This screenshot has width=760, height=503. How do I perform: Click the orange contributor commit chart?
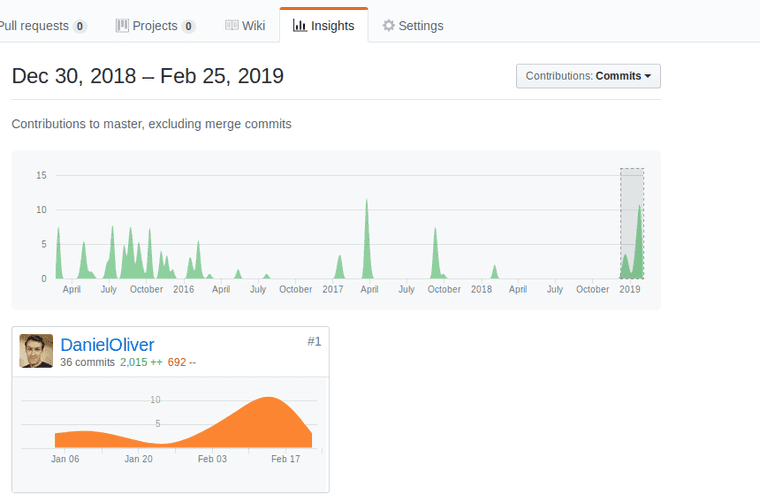(183, 423)
